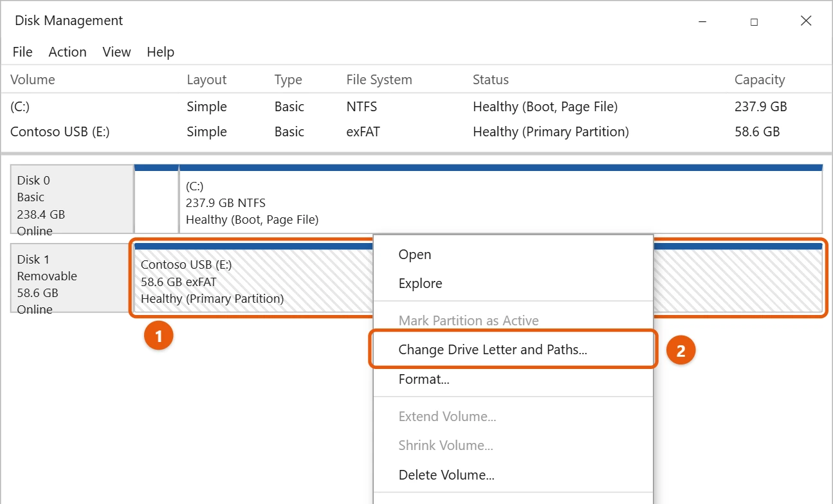Choose Open in the context menu

coord(415,255)
